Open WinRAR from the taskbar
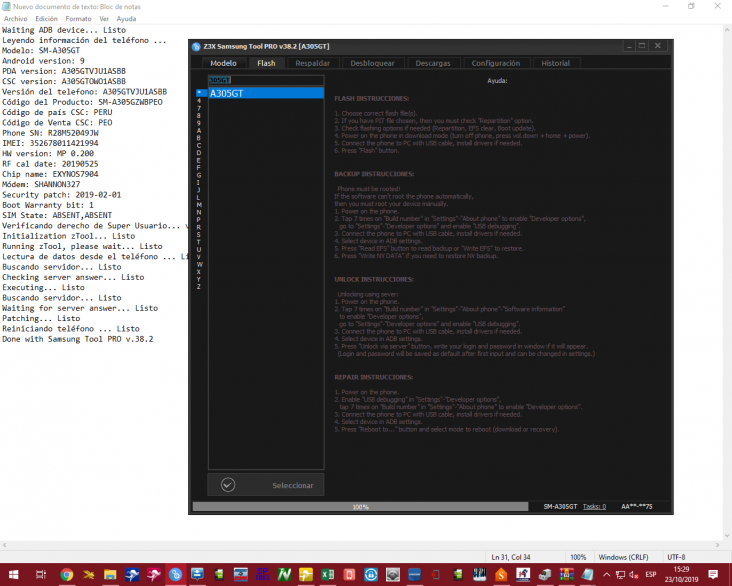 point(566,574)
